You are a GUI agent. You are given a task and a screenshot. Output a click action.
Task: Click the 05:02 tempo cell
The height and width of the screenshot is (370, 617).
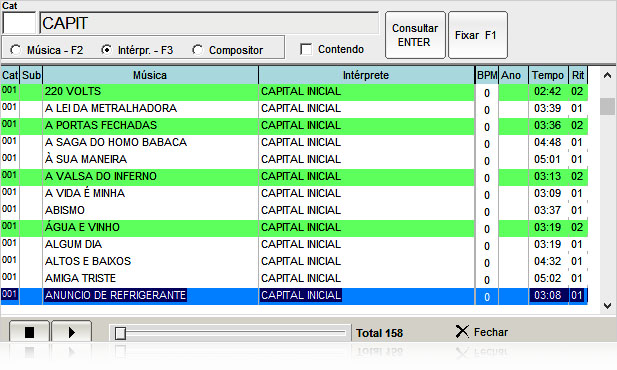coord(548,278)
